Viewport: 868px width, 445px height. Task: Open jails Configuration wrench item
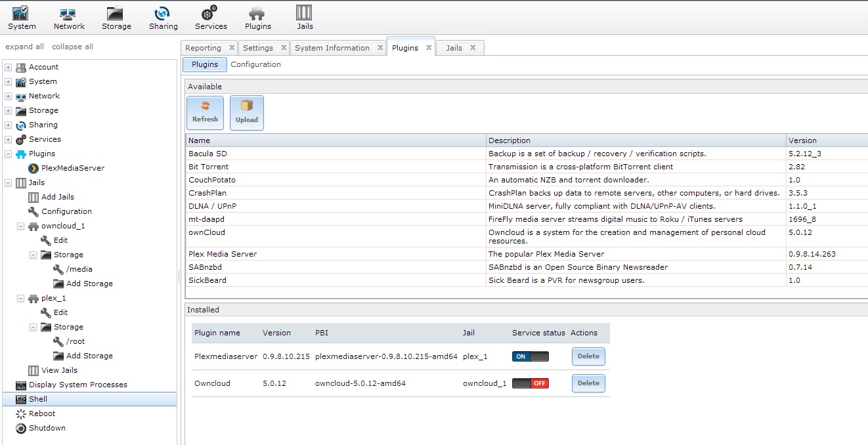[60, 211]
